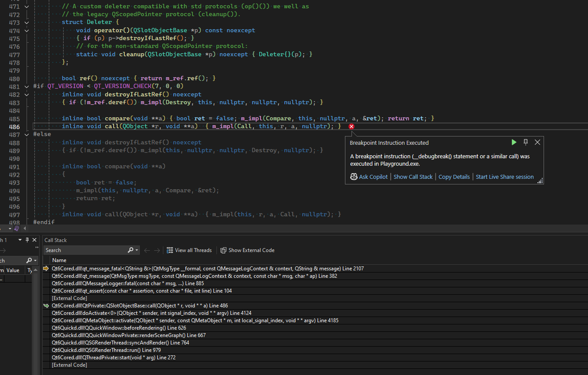Open the search options dropdown in the Call Stack search box

coord(137,250)
